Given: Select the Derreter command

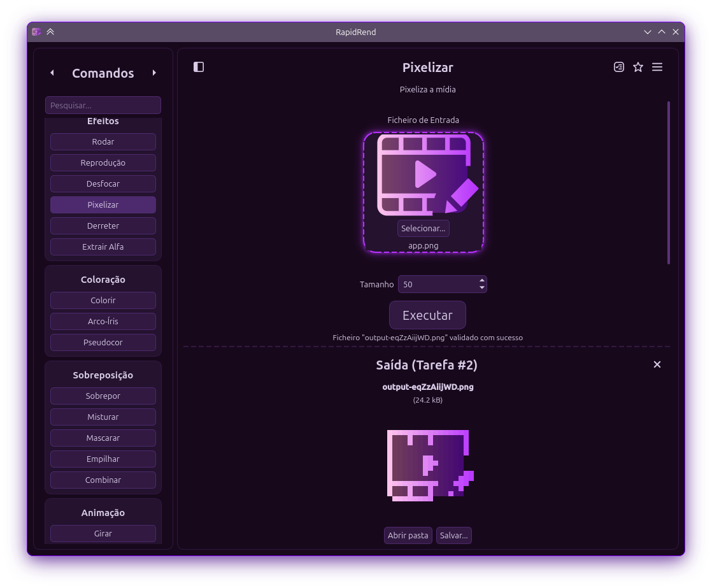Looking at the screenshot, I should [x=103, y=226].
